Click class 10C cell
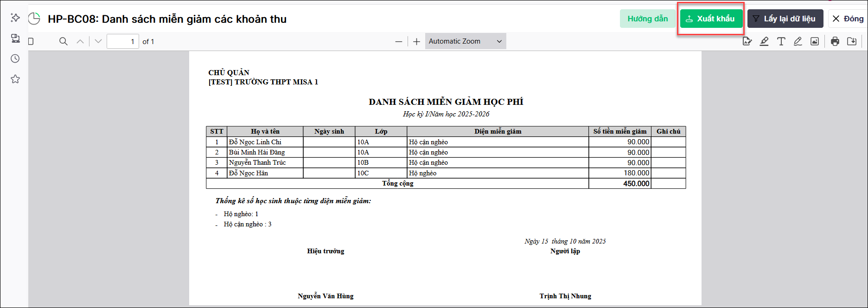 (381, 173)
